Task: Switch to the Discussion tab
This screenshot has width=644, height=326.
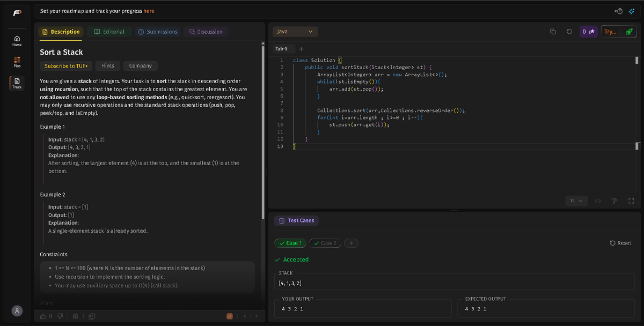Action: [206, 32]
